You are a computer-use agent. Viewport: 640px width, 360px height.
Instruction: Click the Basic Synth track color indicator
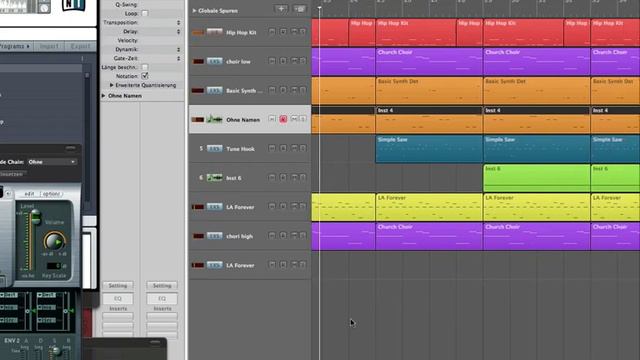[x=198, y=91]
